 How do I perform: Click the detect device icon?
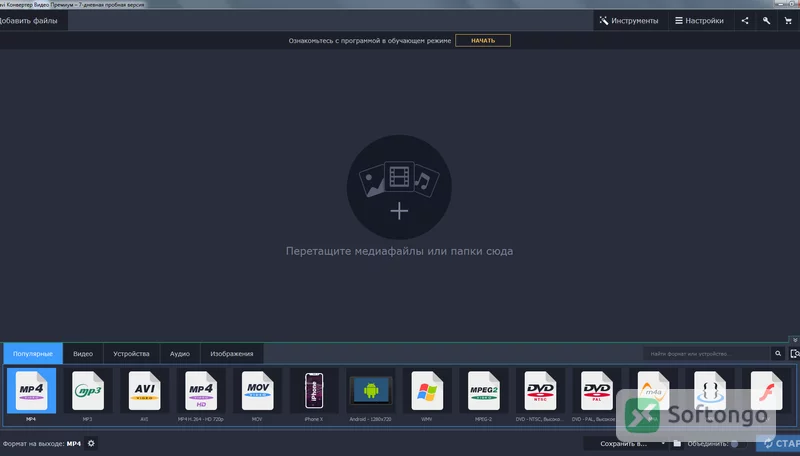point(794,353)
